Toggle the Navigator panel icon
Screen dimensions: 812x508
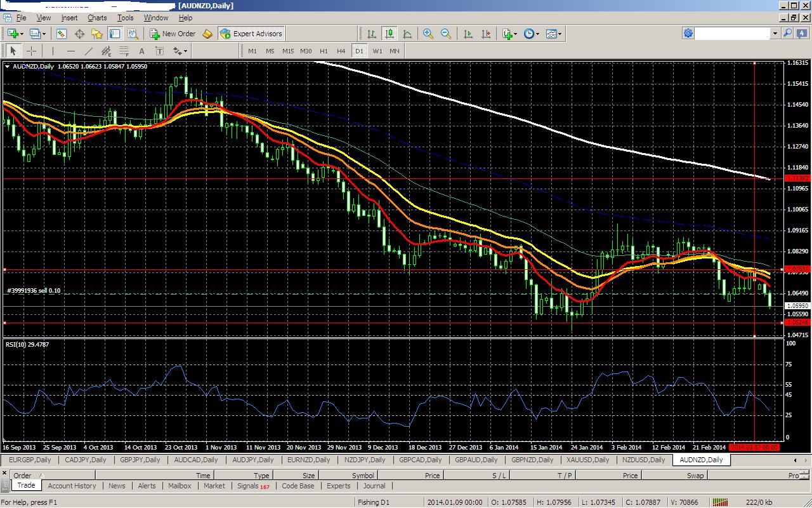[97, 34]
